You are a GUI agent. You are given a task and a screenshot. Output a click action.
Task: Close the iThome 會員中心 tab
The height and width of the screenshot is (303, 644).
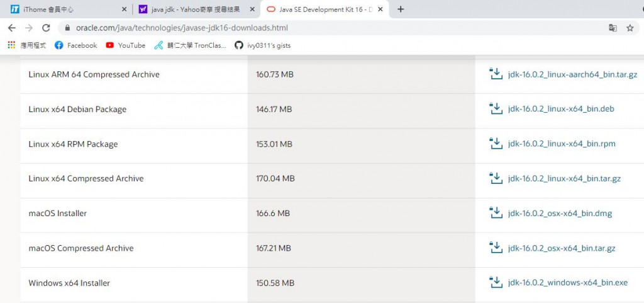pyautogui.click(x=124, y=9)
